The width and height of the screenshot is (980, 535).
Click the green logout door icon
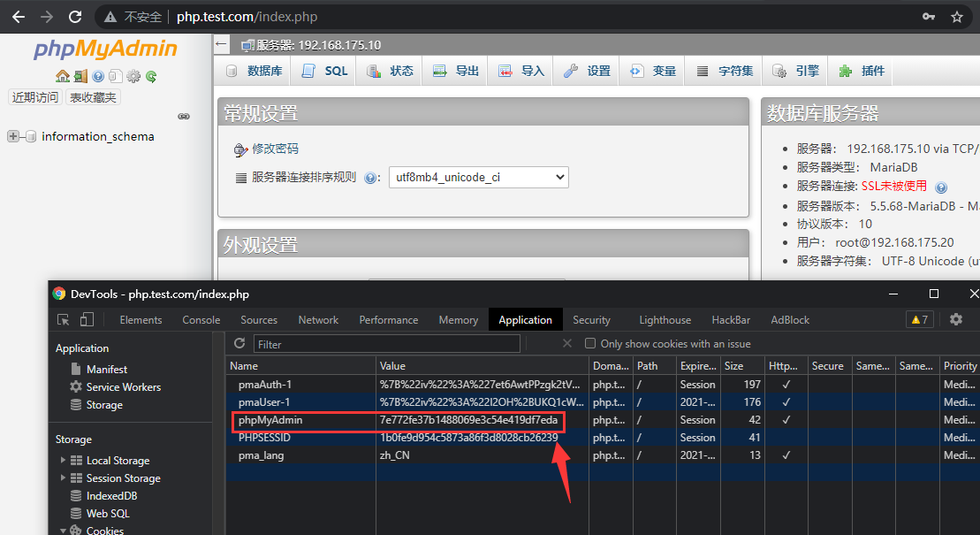(x=80, y=77)
